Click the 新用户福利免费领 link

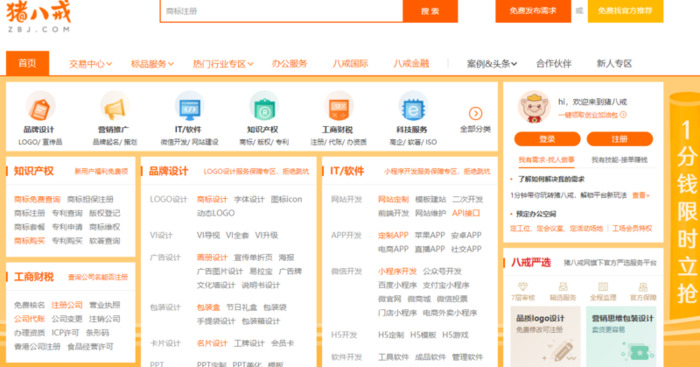(x=101, y=171)
